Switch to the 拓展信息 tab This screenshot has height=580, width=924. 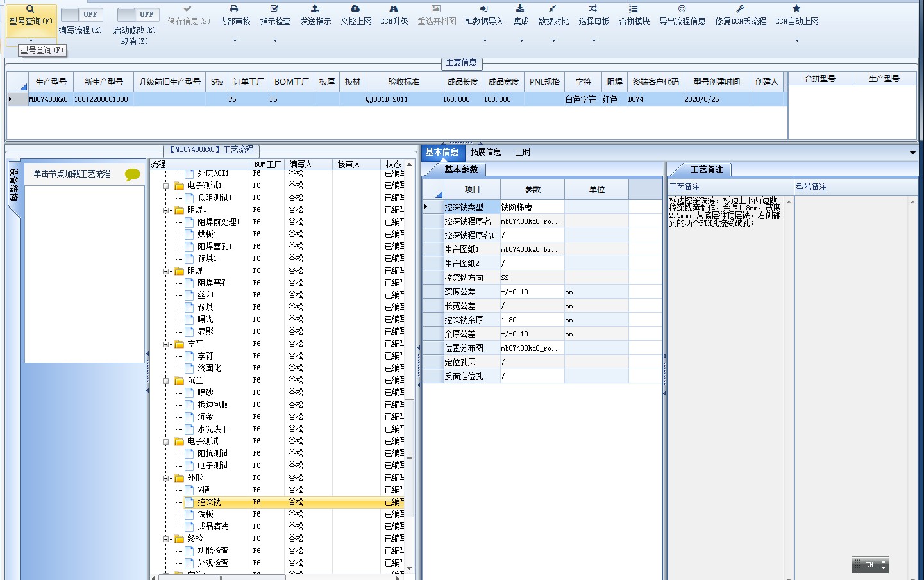point(485,153)
